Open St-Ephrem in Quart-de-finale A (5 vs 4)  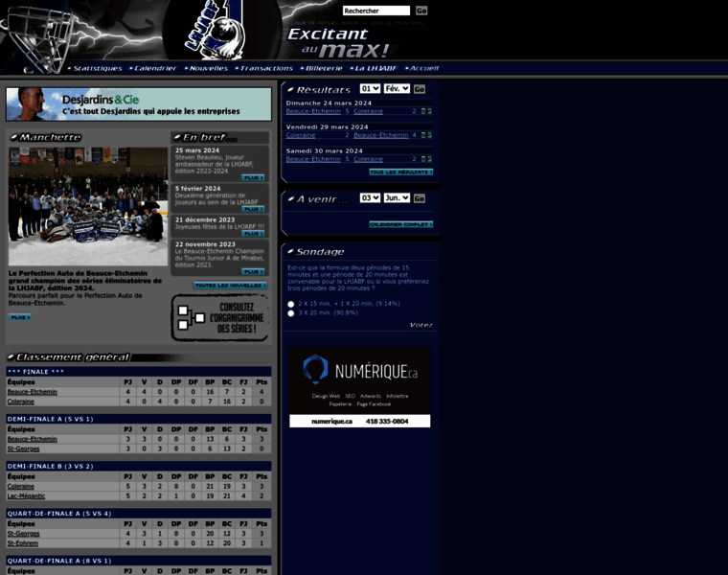point(23,544)
